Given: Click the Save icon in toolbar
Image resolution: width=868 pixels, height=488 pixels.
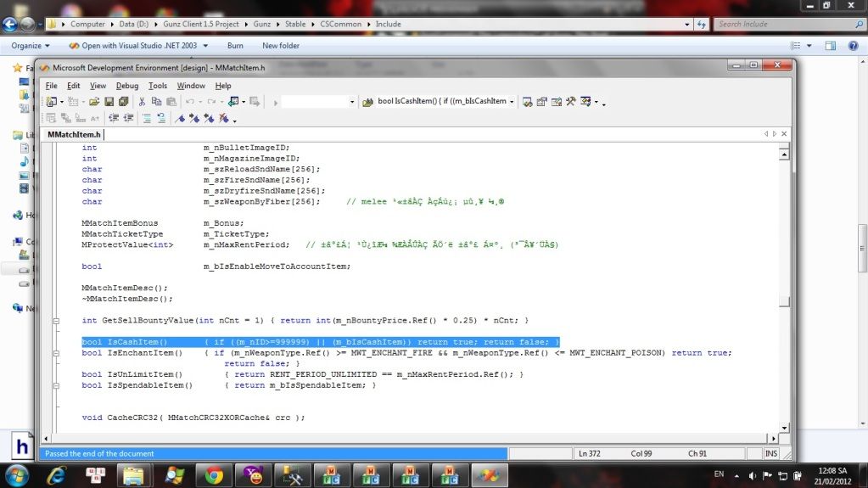Looking at the screenshot, I should [x=108, y=102].
